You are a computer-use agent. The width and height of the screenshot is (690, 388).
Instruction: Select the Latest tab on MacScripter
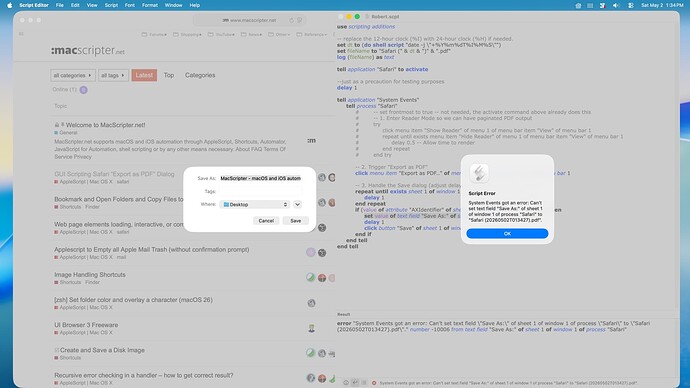click(x=144, y=75)
